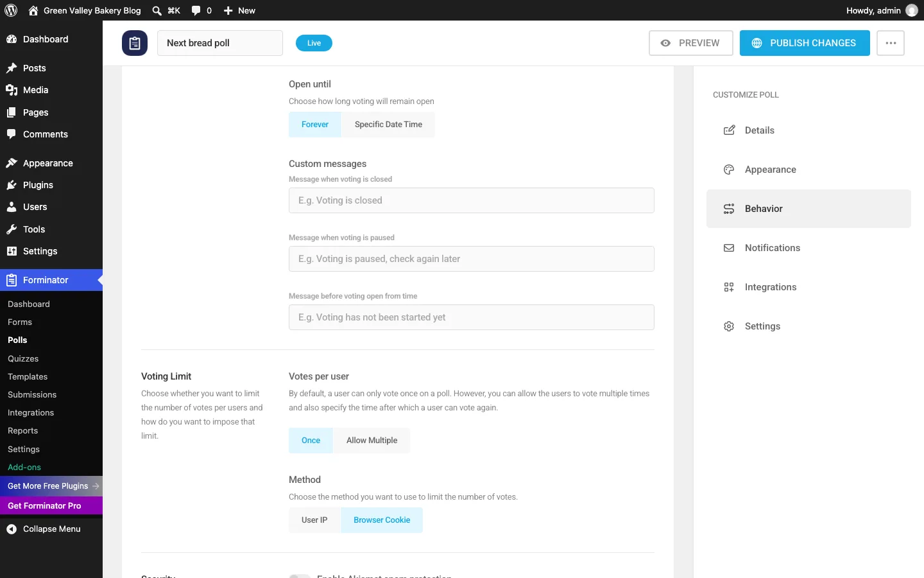Click the Behavior sliders icon
The width and height of the screenshot is (924, 578).
pos(729,209)
